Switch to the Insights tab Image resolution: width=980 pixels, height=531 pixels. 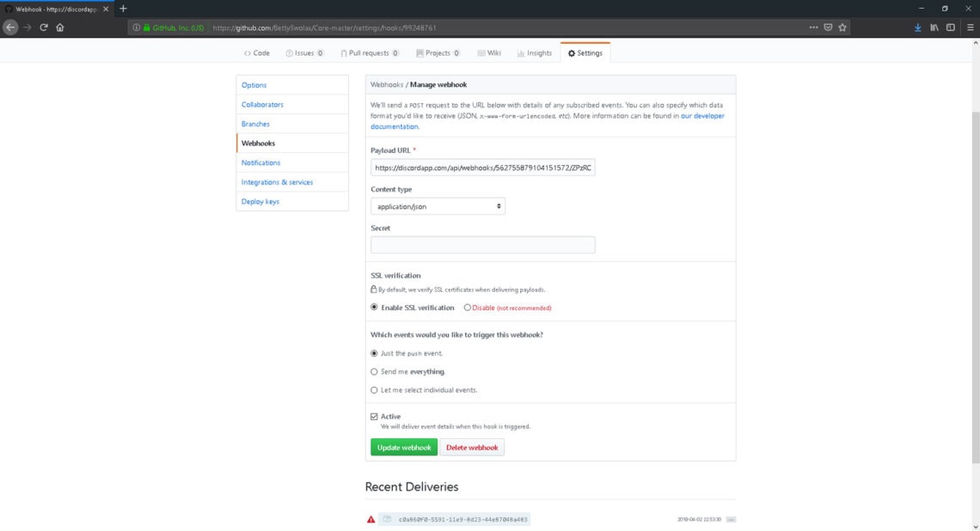535,52
